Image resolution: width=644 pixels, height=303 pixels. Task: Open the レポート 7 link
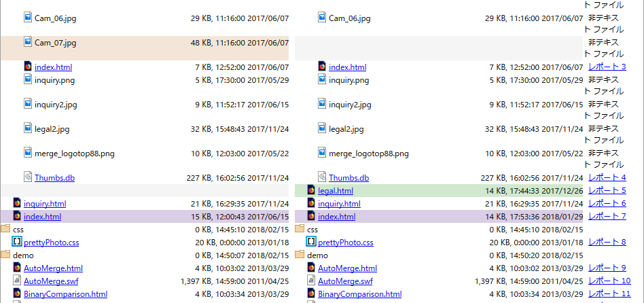point(607,217)
